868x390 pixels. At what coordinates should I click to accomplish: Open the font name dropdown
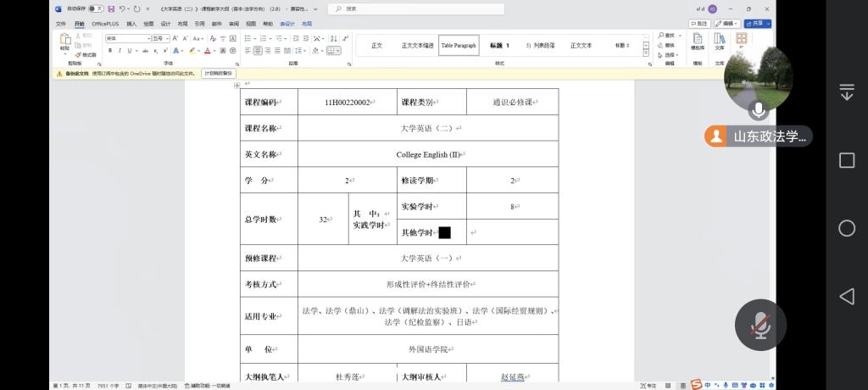click(148, 38)
